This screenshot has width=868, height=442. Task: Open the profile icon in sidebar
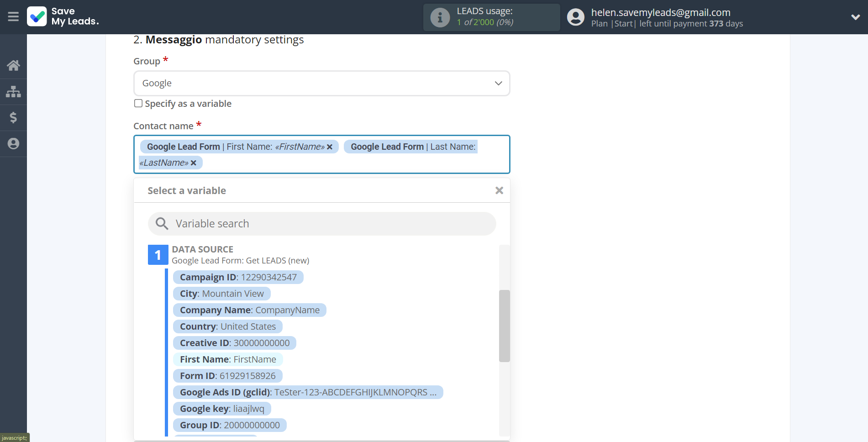pos(13,144)
